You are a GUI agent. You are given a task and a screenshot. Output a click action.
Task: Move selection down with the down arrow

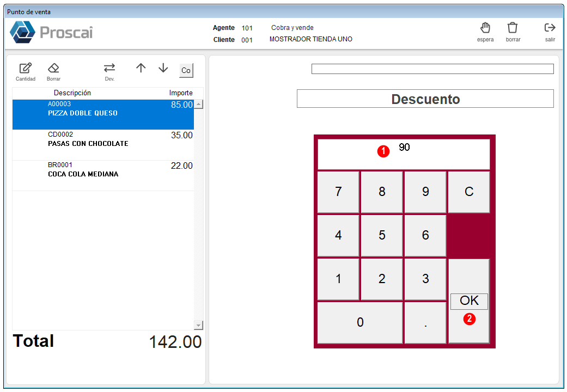coord(163,68)
